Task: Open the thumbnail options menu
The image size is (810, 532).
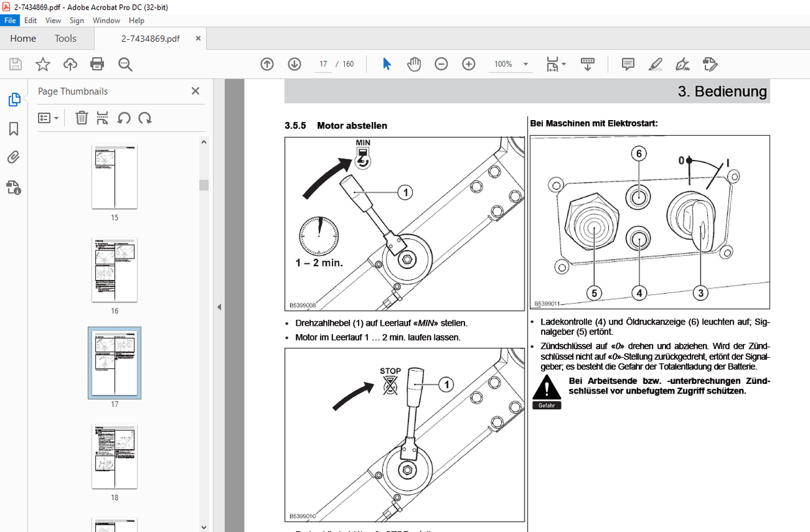Action: coord(47,117)
